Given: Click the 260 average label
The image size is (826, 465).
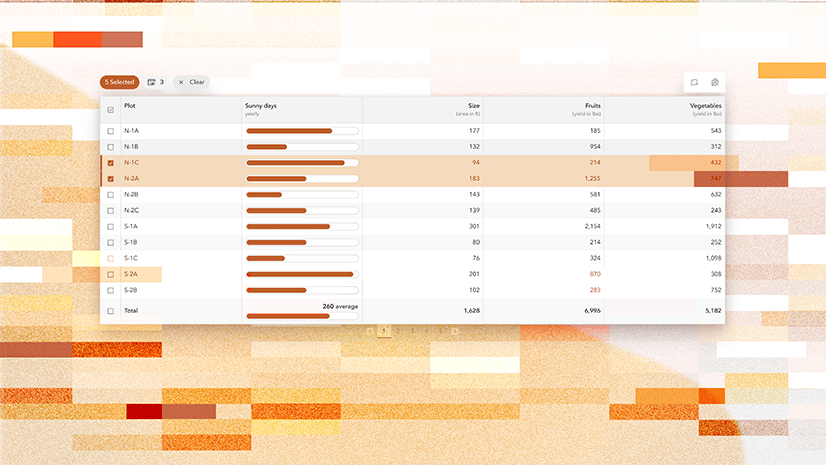Looking at the screenshot, I should coord(340,306).
